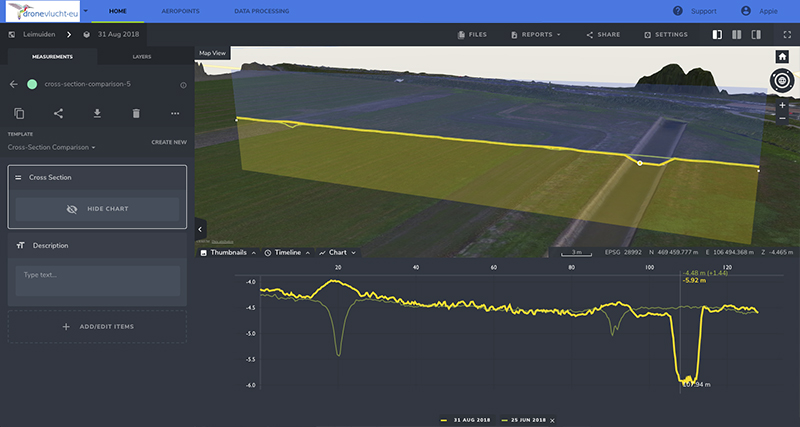This screenshot has width=800, height=427.
Task: Duplicate the measurement with copy icon
Action: (19, 113)
